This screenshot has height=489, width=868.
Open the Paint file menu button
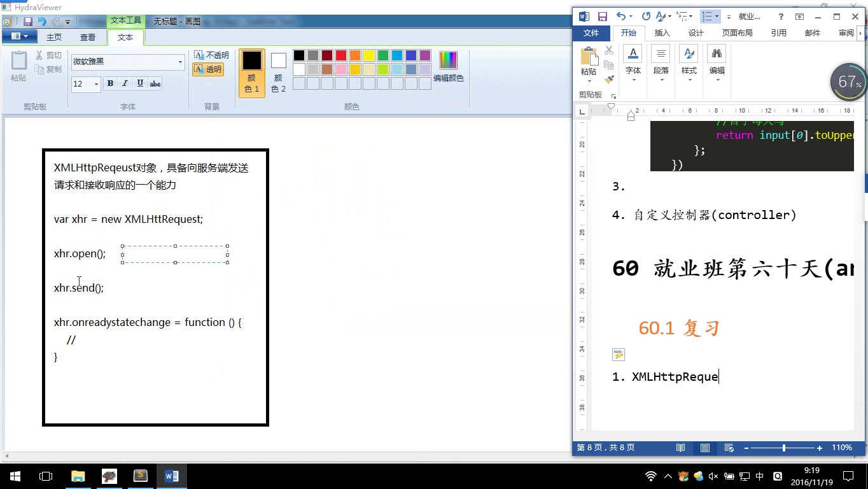(x=20, y=37)
